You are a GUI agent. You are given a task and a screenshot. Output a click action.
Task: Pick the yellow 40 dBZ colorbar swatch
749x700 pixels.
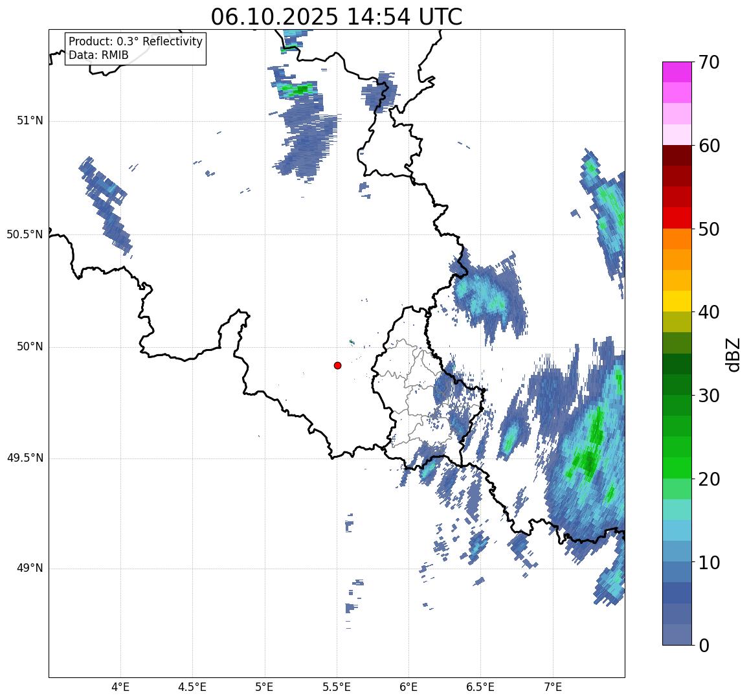(x=677, y=302)
